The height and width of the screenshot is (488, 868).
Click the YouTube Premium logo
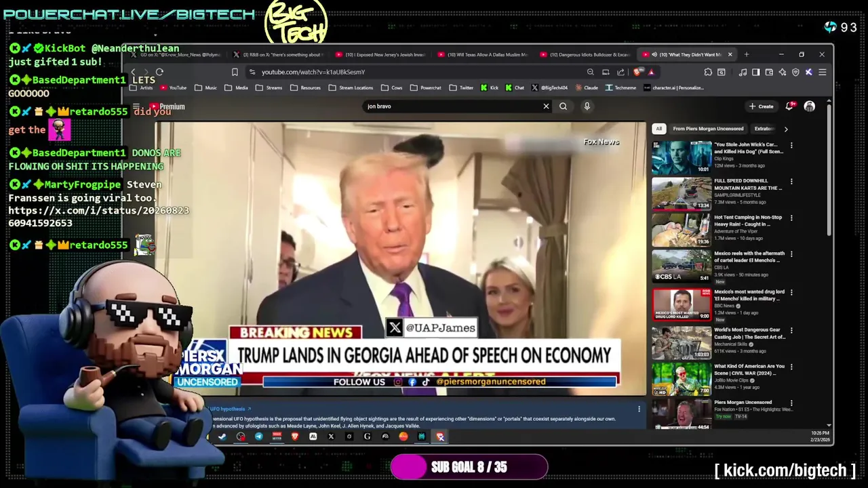click(x=167, y=106)
